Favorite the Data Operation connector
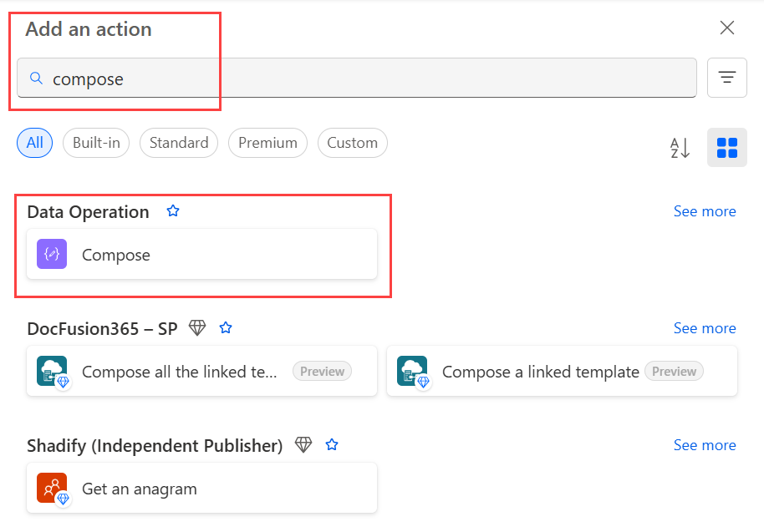This screenshot has width=764, height=532. 173,210
